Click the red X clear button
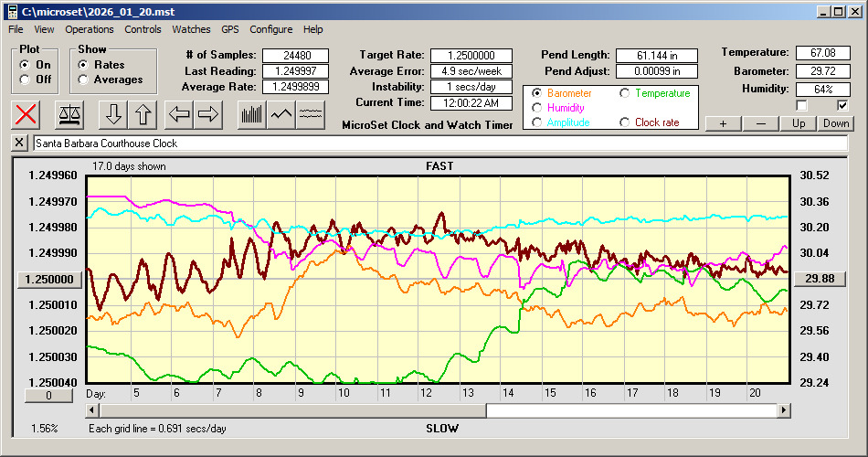868x457 pixels. tap(26, 114)
